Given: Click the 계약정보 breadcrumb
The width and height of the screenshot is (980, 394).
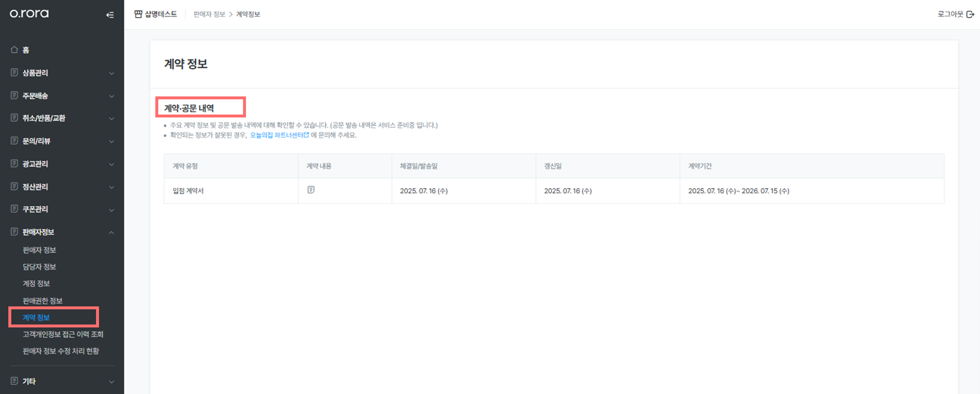Looking at the screenshot, I should tap(248, 14).
